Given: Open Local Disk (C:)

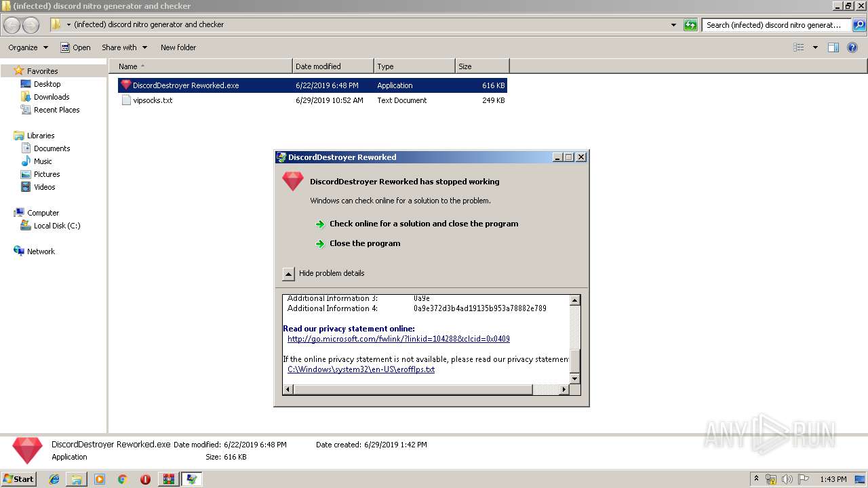Looking at the screenshot, I should pos(57,226).
